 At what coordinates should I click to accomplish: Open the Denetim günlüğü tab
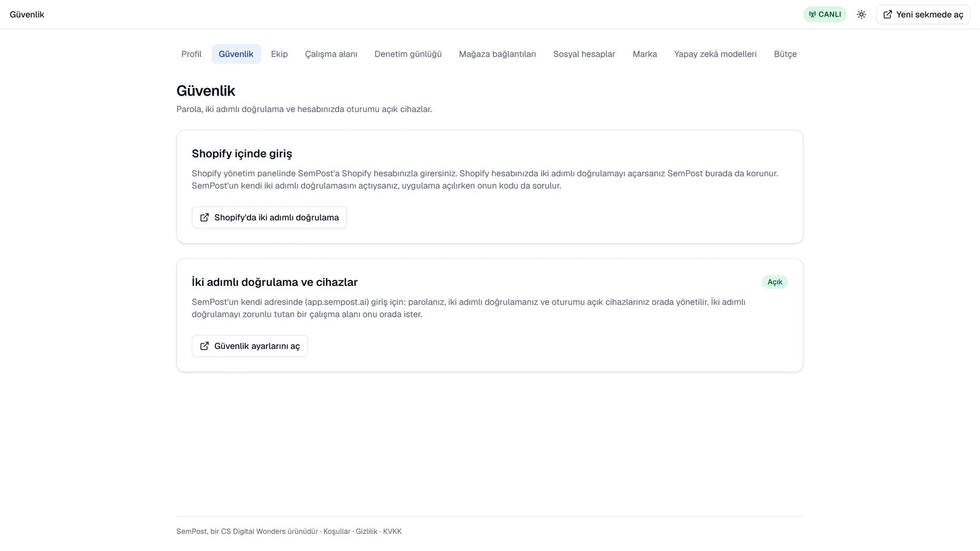coord(408,54)
